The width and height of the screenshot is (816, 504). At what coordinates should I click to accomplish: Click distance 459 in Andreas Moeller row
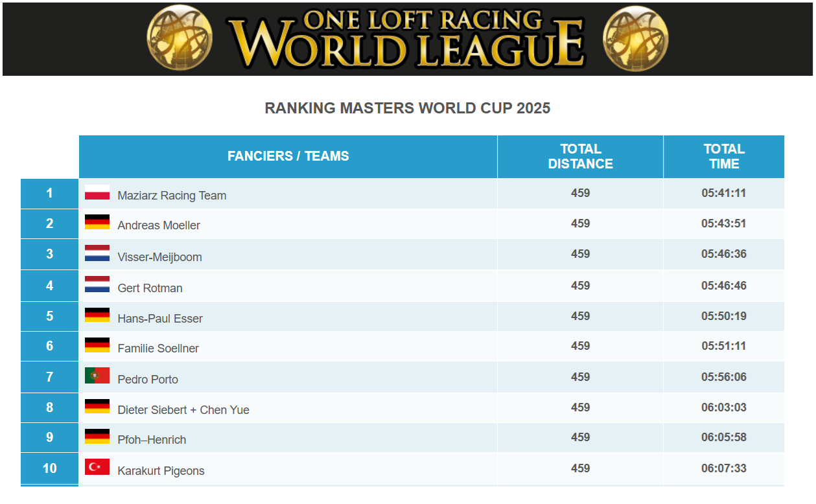(581, 223)
